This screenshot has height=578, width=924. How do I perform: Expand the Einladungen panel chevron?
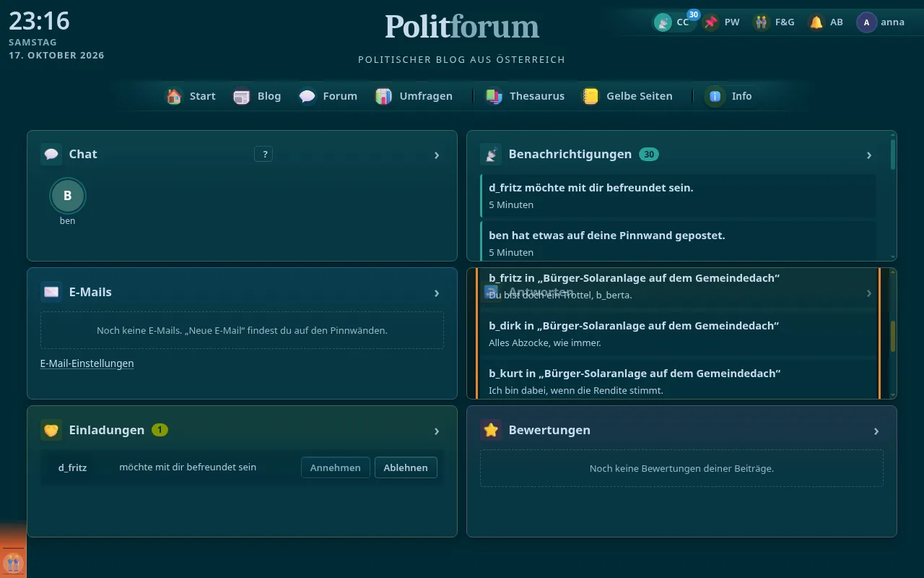click(x=437, y=431)
